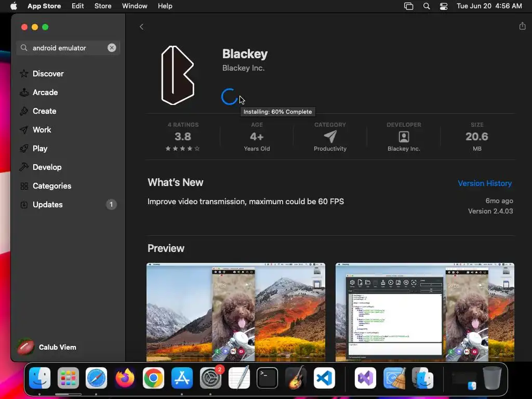
Task: Click the Developer person icon
Action: point(404,137)
